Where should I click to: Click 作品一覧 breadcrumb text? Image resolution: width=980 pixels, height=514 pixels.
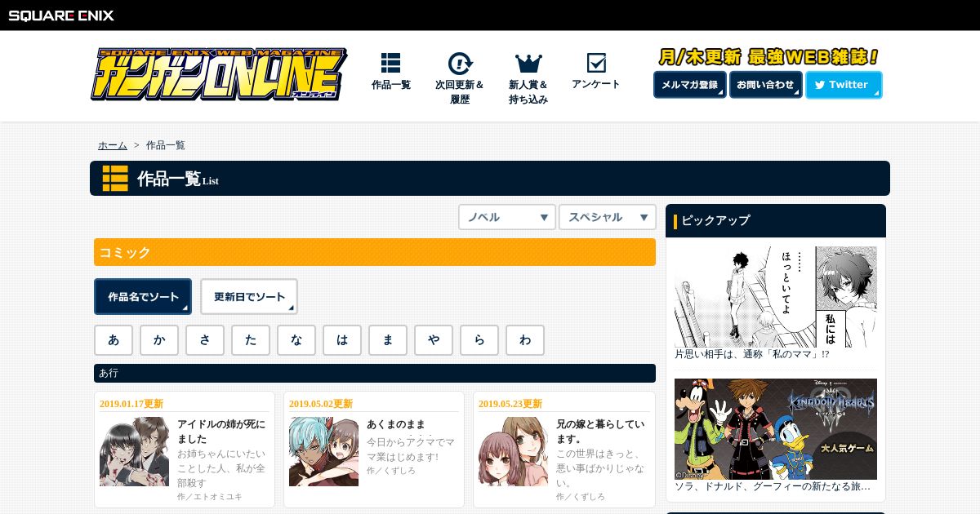click(166, 145)
